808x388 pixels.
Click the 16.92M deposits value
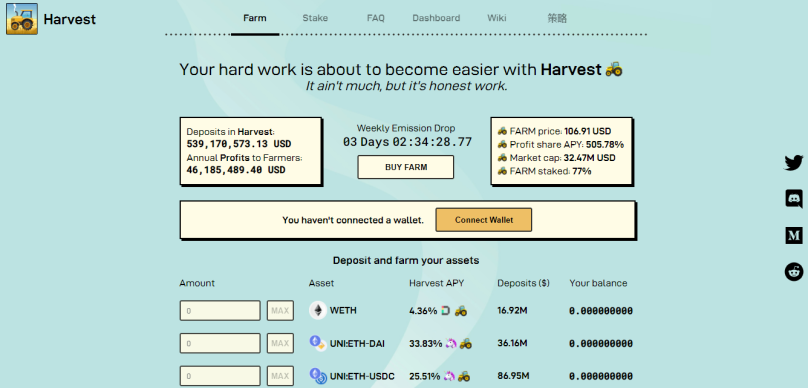pos(512,311)
